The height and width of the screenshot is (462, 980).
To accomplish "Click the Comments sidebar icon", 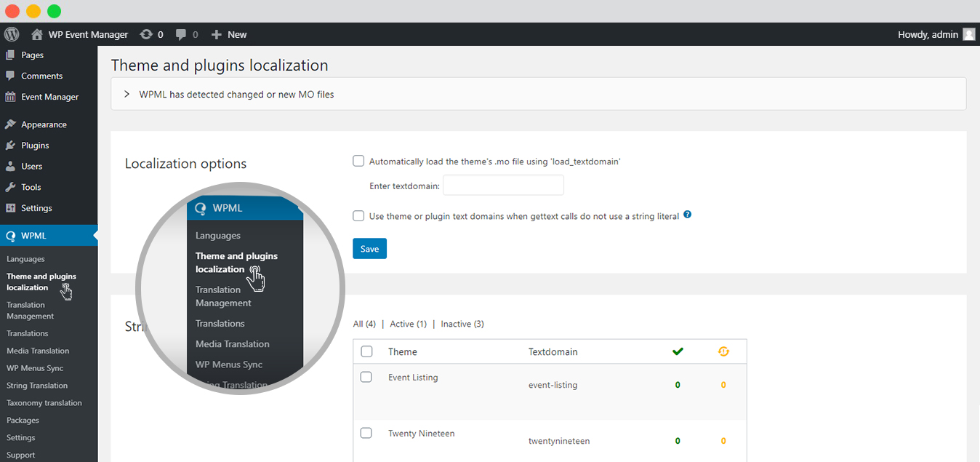I will click(10, 76).
